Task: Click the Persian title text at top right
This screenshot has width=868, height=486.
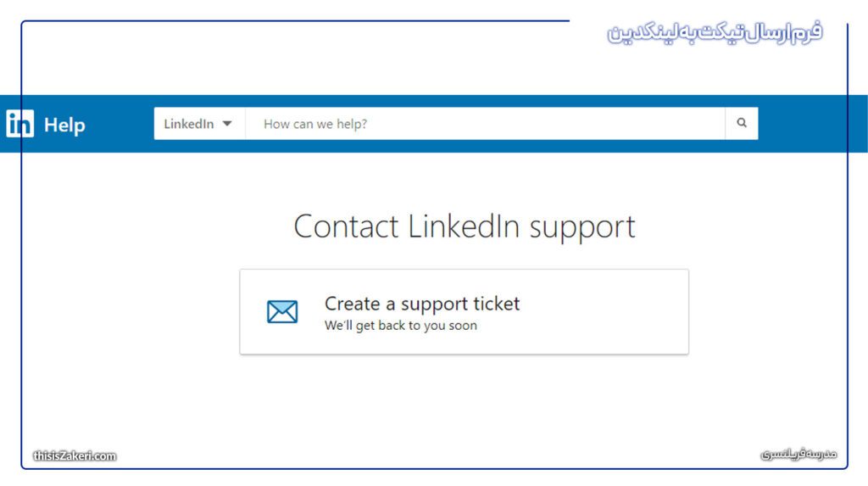Action: pyautogui.click(x=715, y=33)
